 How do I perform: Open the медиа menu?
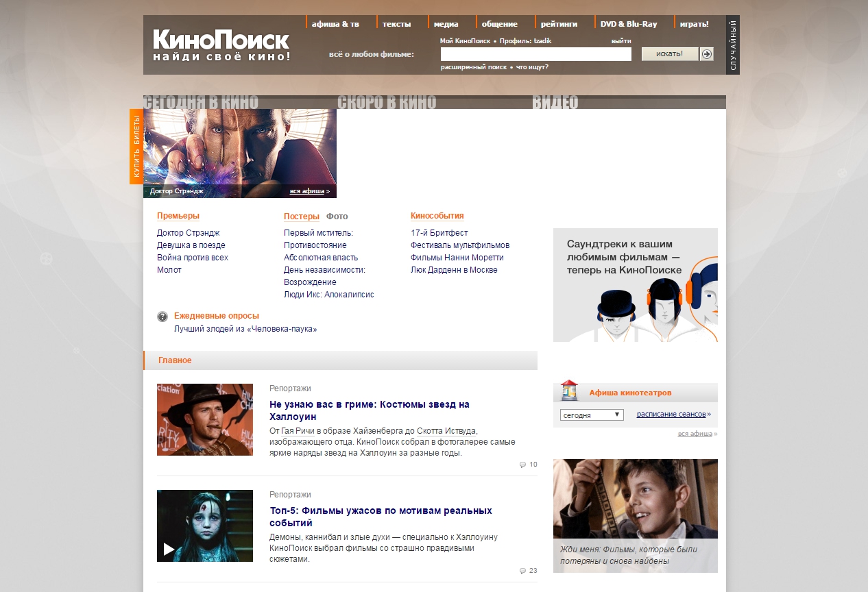click(x=446, y=24)
